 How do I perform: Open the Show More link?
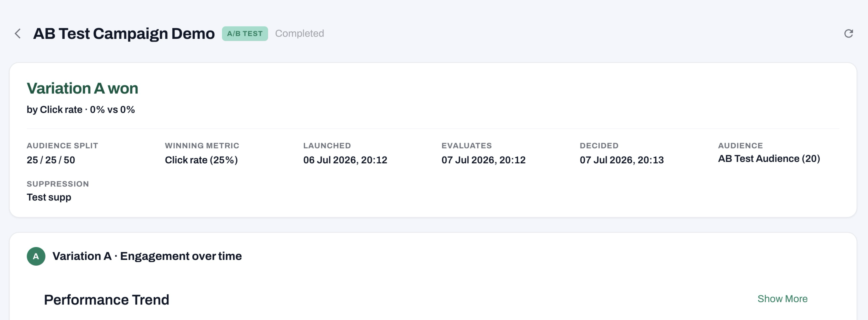point(782,299)
